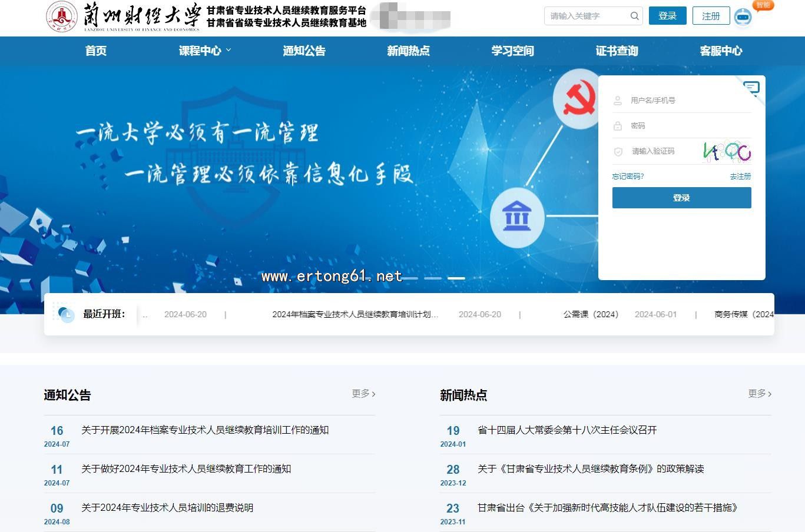Click the clock icon beside 最近开班

[66, 314]
